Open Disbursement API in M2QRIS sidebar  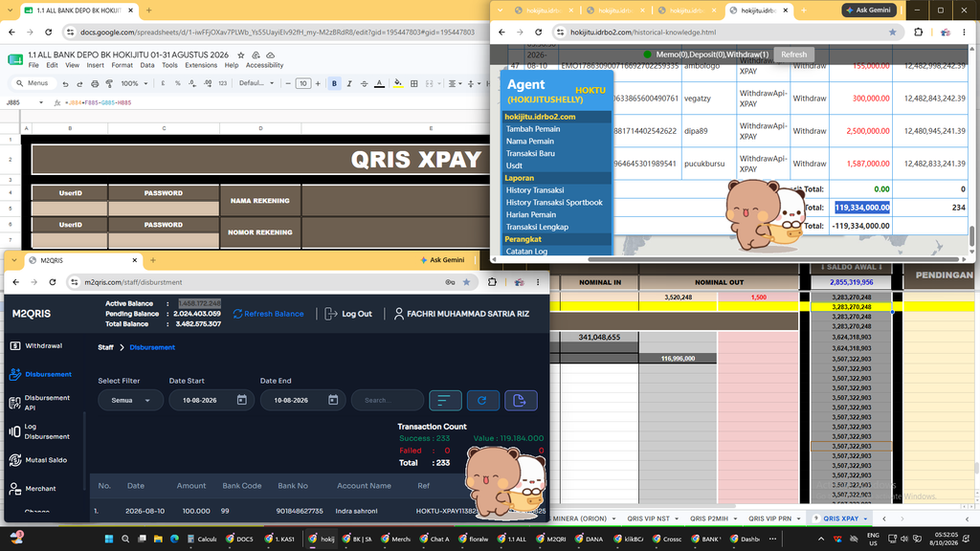click(39, 403)
